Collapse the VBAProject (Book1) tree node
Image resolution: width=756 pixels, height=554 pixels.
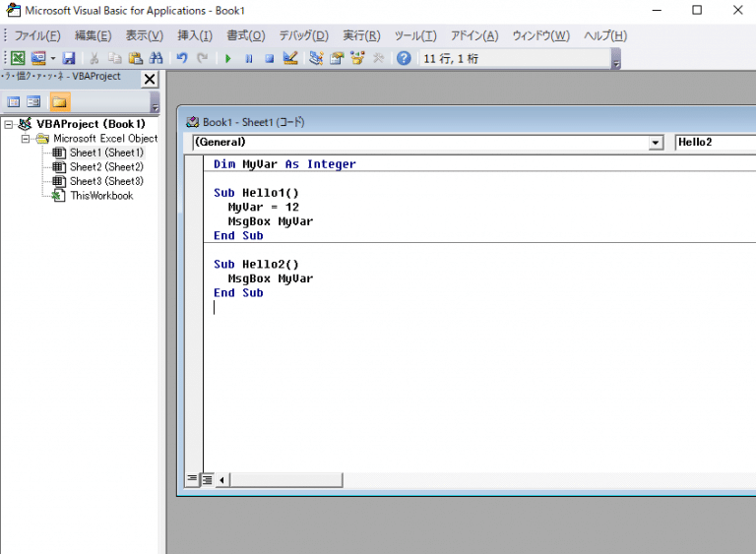pyautogui.click(x=9, y=125)
